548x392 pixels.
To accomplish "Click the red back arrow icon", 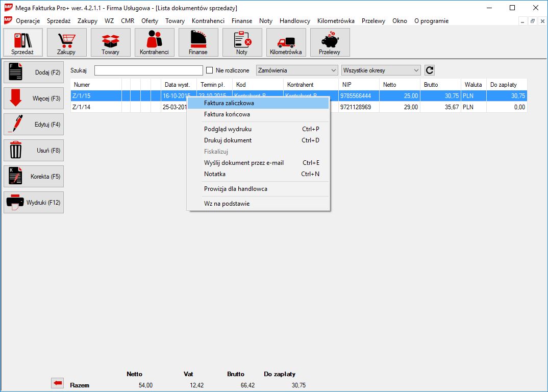I will pos(58,383).
